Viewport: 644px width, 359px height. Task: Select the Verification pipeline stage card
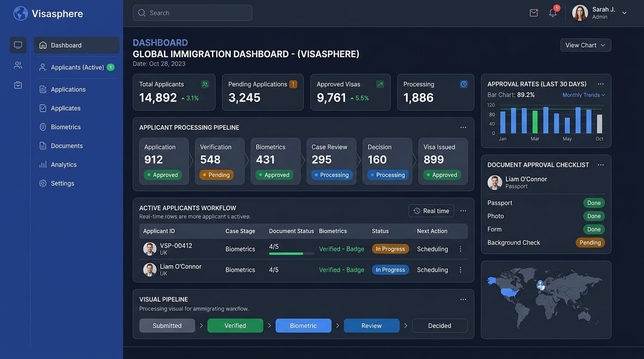coord(220,161)
